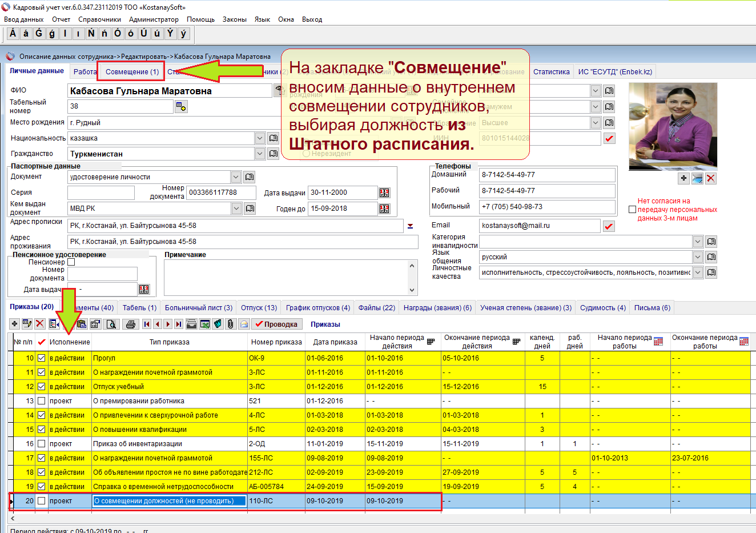The width and height of the screenshot is (756, 533).
Task: Delete the selected order with the red X icon
Action: (x=40, y=324)
